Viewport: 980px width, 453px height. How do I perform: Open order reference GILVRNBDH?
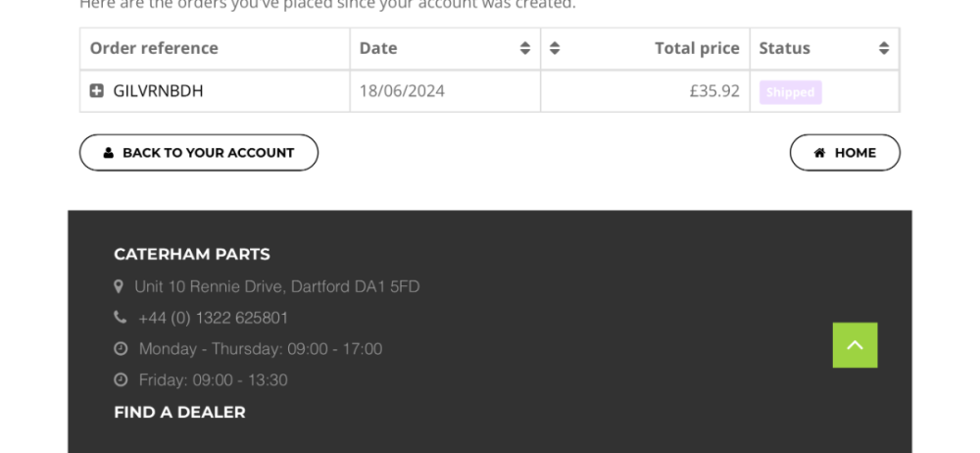158,91
